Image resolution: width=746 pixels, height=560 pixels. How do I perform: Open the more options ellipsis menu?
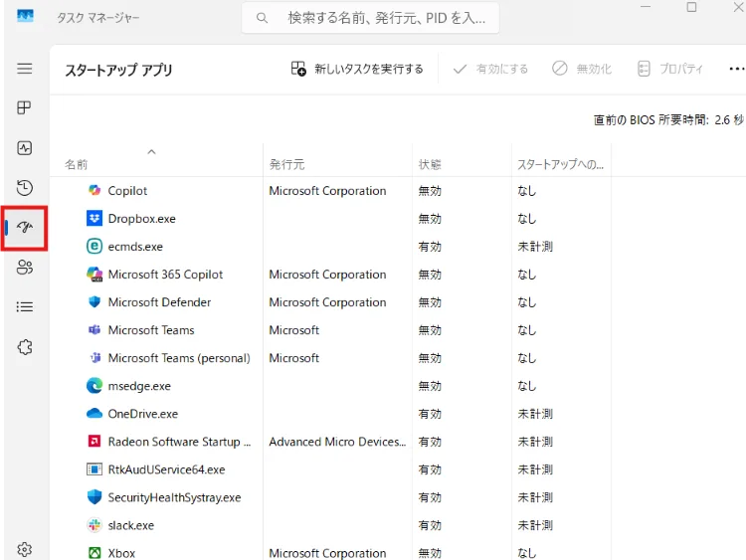[736, 69]
